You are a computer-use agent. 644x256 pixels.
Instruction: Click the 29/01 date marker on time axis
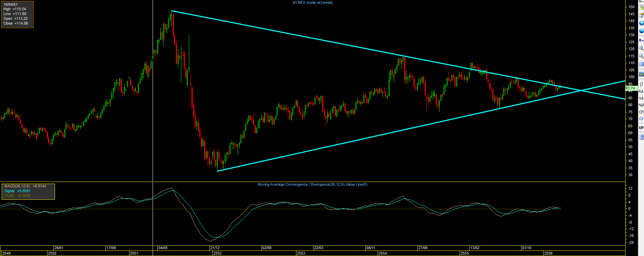click(59, 248)
